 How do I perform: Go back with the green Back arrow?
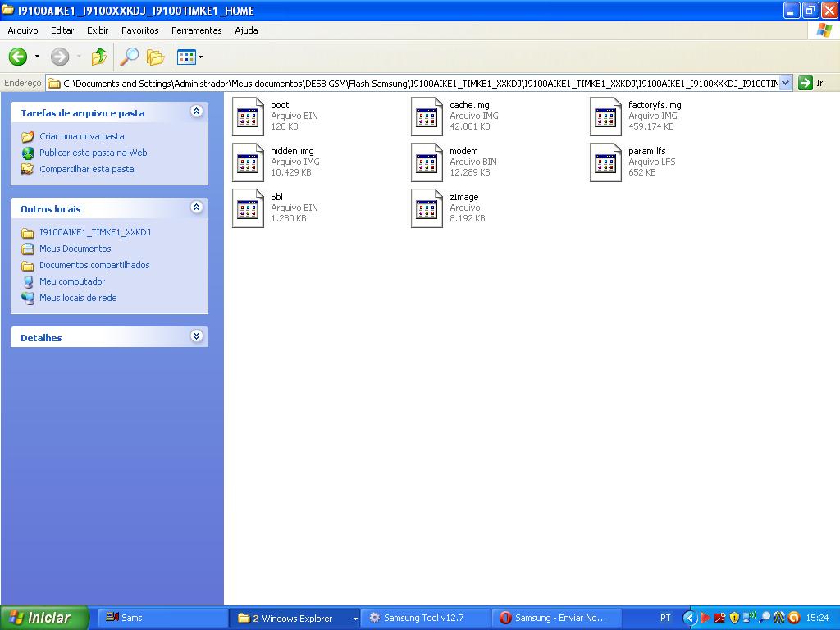click(x=18, y=57)
